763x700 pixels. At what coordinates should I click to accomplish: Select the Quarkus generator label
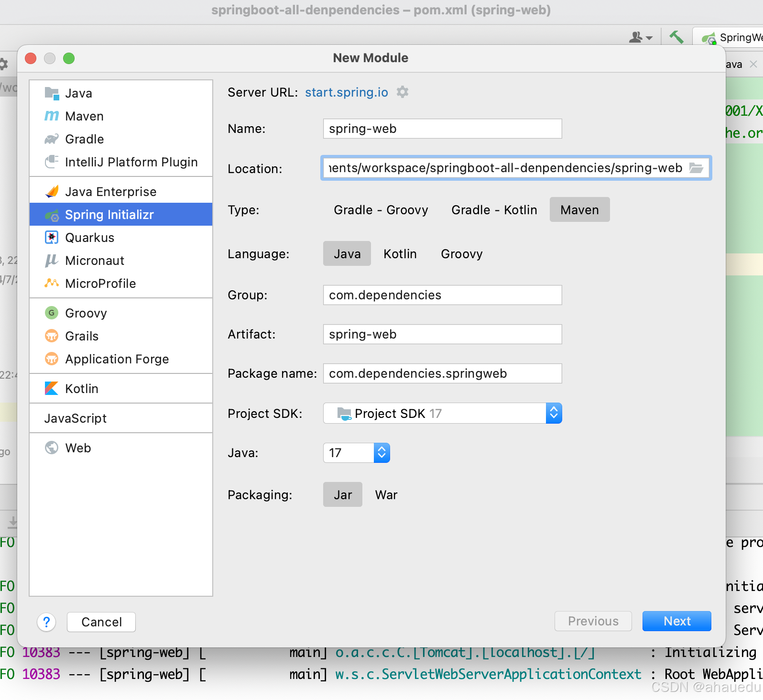[90, 238]
